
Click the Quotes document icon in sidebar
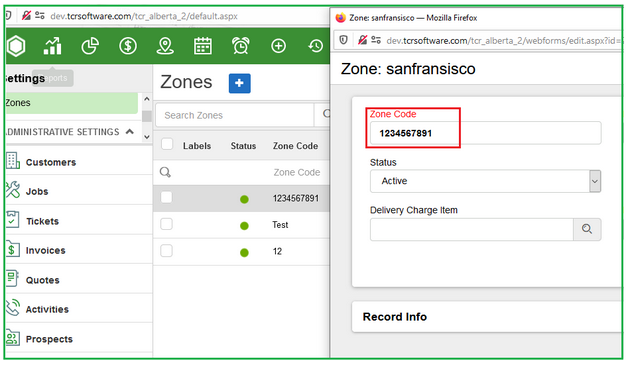click(12, 279)
